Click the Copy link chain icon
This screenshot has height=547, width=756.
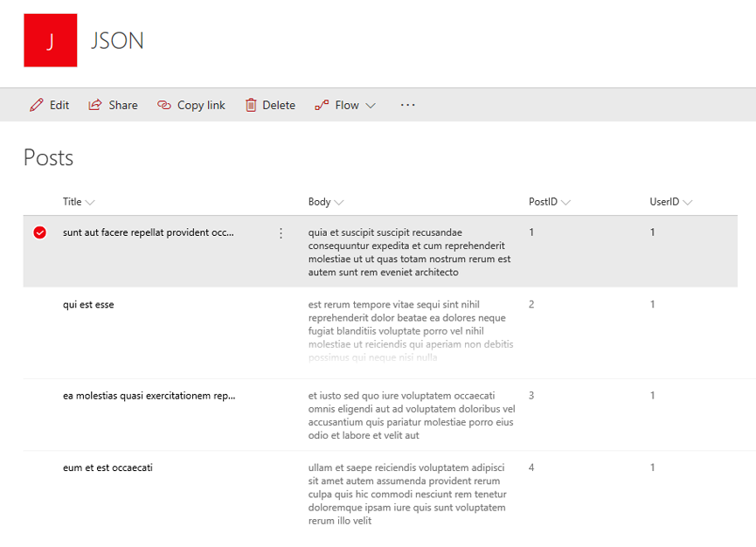(164, 105)
